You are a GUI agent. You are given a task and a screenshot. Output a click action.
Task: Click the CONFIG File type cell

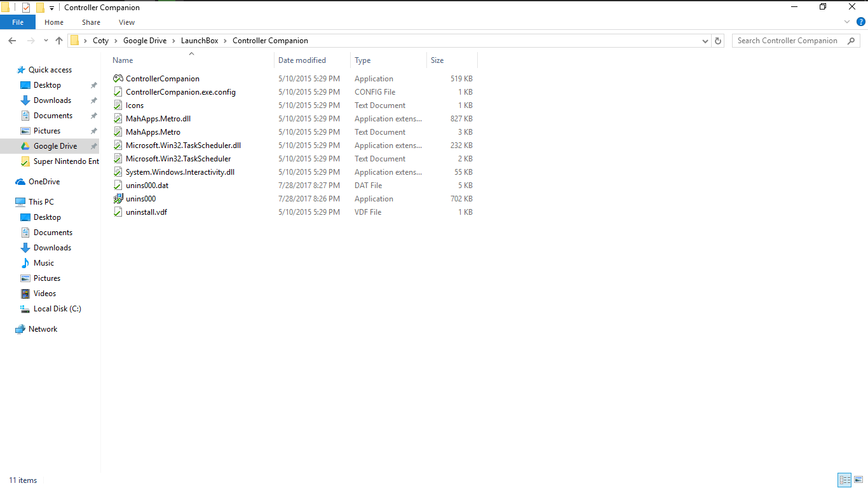click(x=375, y=92)
